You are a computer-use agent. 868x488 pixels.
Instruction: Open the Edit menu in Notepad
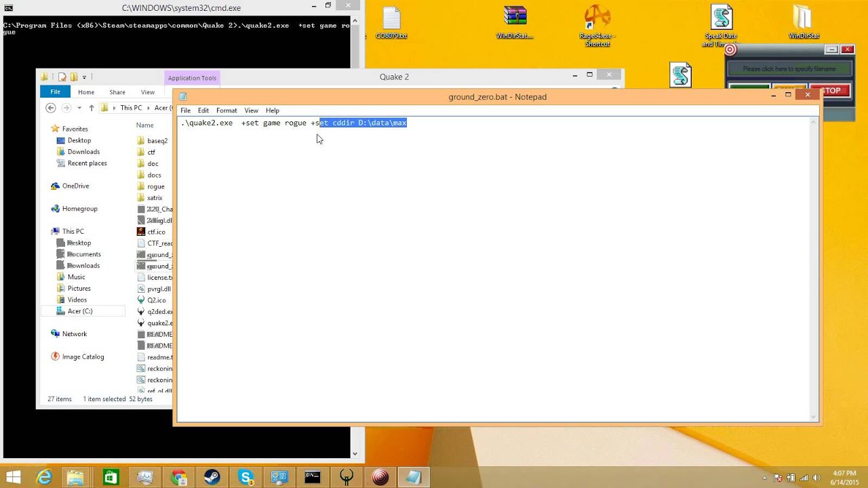tap(203, 110)
